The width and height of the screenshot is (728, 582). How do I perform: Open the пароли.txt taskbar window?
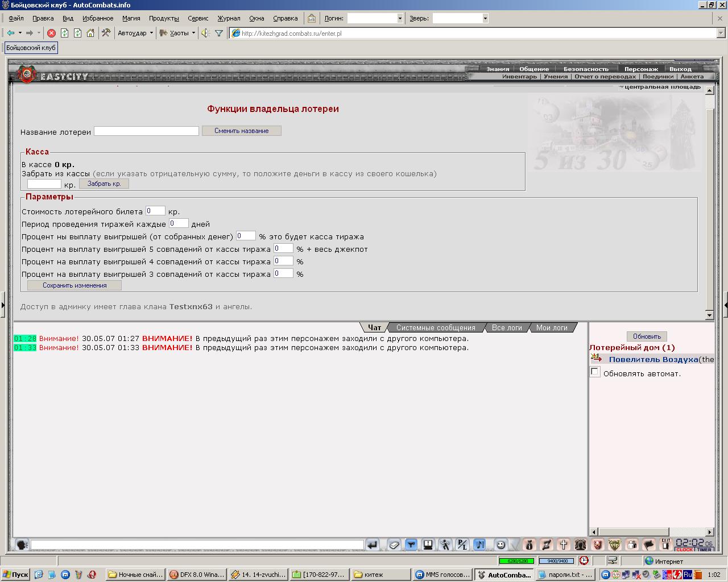click(x=565, y=575)
